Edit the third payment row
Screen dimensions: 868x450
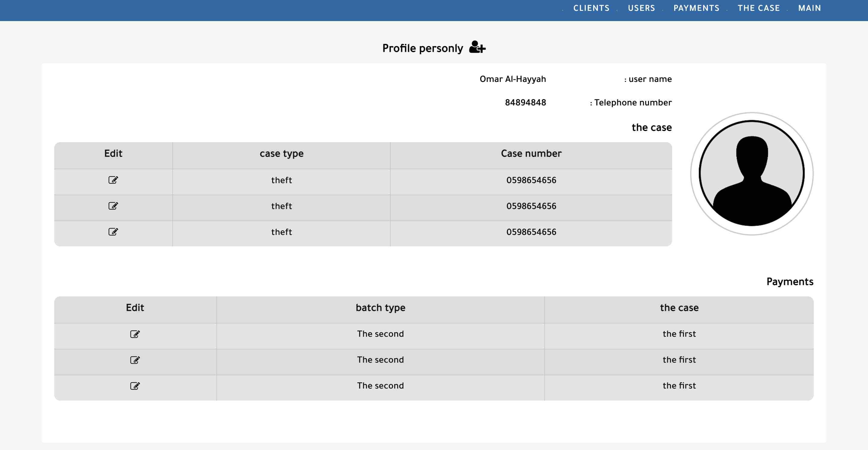(x=135, y=386)
